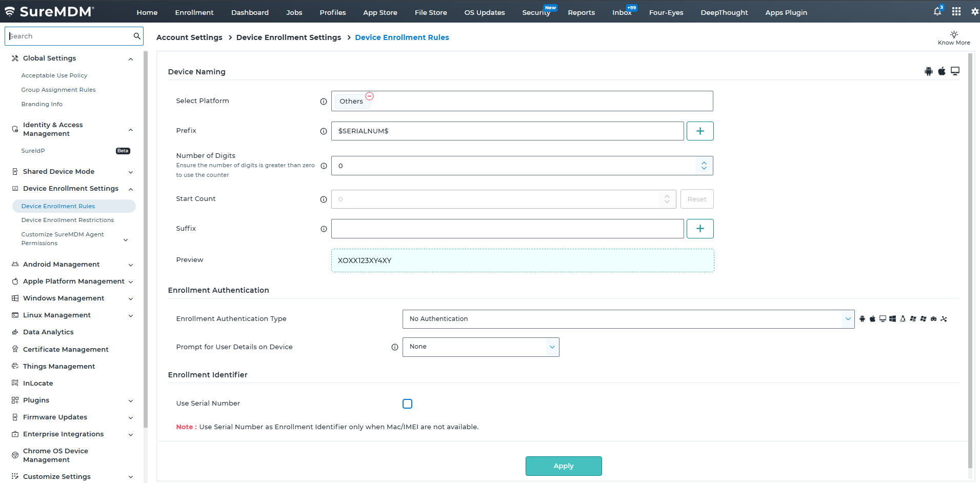
Task: Open Device Enrollment Restrictions
Action: click(x=68, y=220)
